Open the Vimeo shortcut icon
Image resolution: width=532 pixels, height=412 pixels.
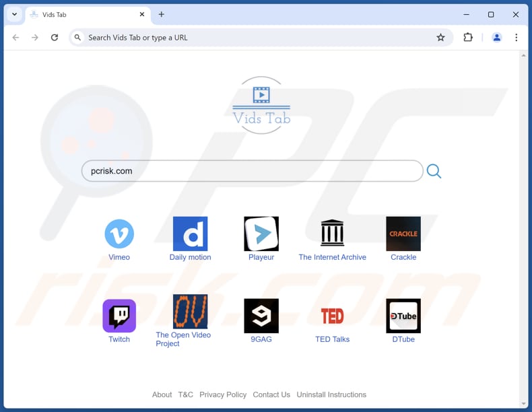click(x=119, y=234)
